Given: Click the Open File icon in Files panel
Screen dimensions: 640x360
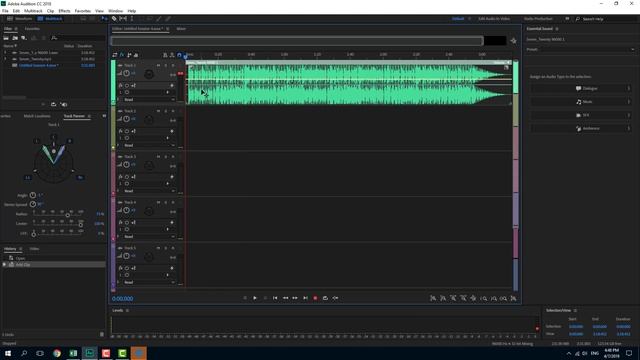Looking at the screenshot, I should 6,38.
